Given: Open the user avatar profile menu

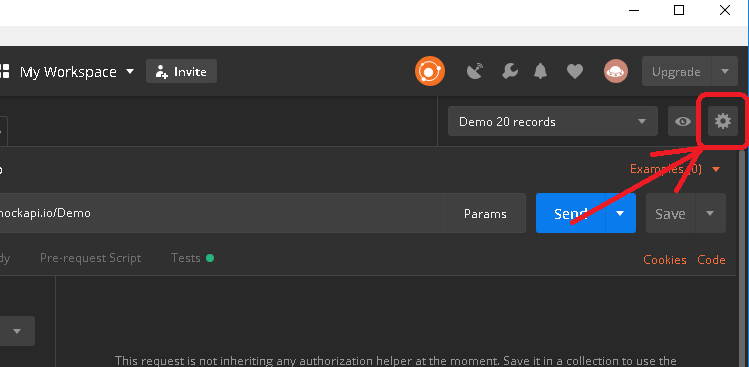Looking at the screenshot, I should [x=616, y=72].
